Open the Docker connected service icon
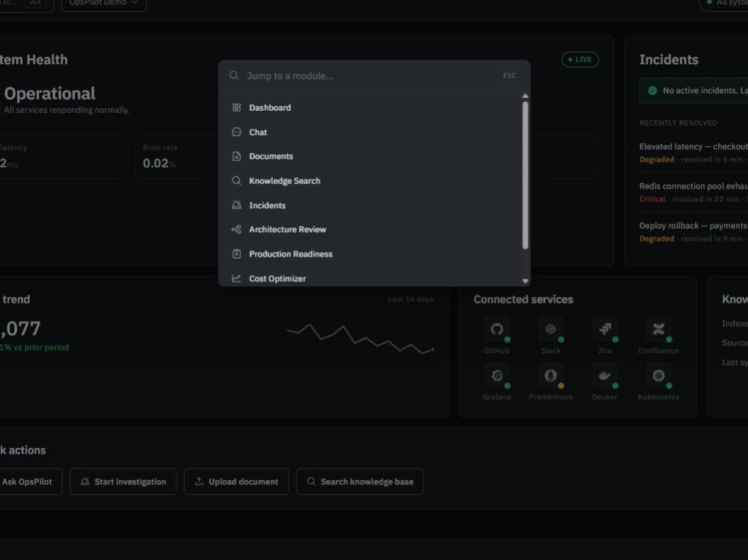Screen dimensions: 748x560 [x=604, y=376]
